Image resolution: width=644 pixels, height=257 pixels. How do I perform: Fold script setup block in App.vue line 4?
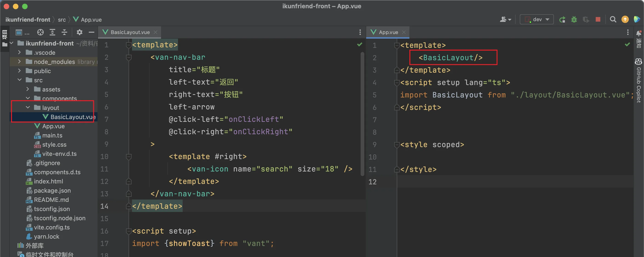pyautogui.click(x=397, y=83)
